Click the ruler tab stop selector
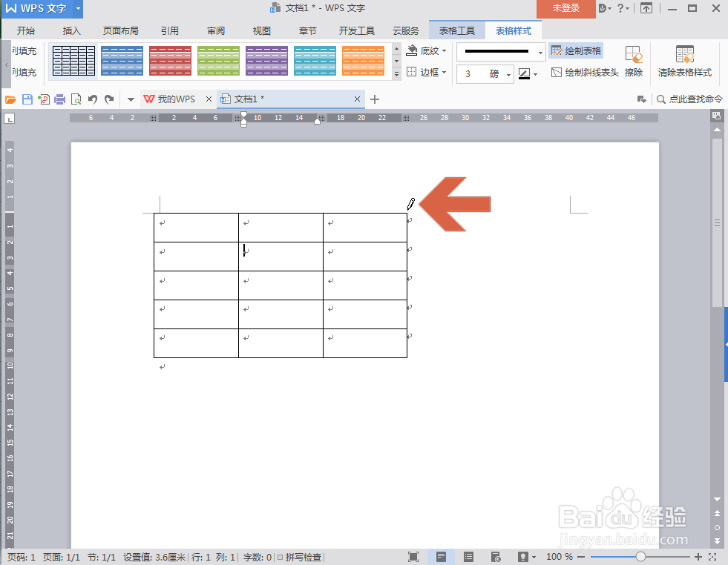Screen dimensions: 728x565 (10, 119)
